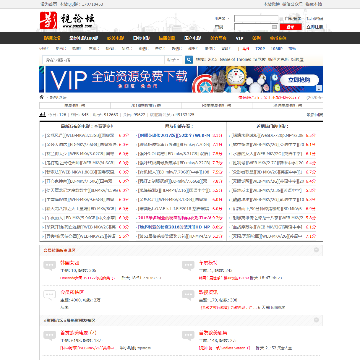Open the first post in the left list column
This screenshot has width=360, height=360.
80,135
